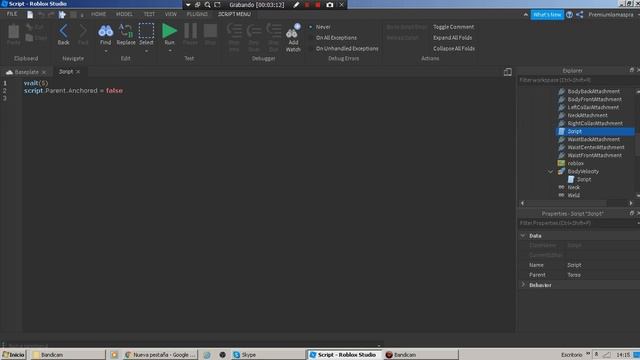Click the Back navigation arrow

click(63, 31)
